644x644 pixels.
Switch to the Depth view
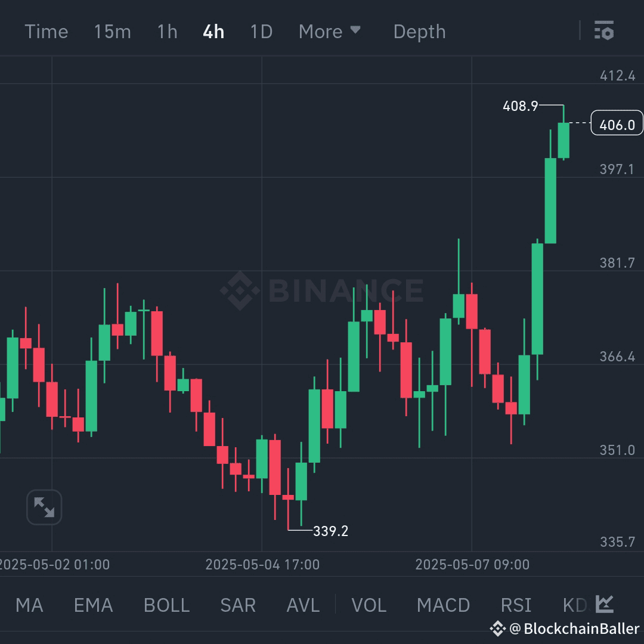[x=419, y=32]
